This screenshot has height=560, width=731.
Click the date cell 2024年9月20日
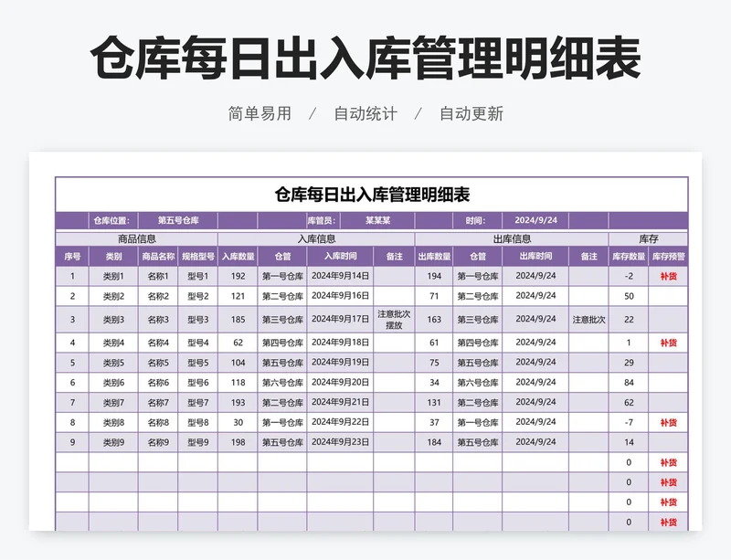coord(340,383)
